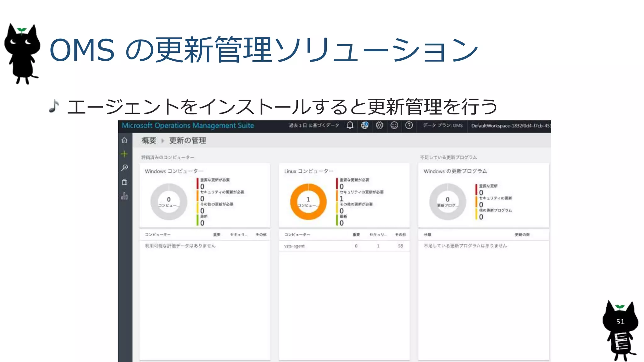Click the smiley feedback icon
The height and width of the screenshot is (362, 644).
pos(394,125)
